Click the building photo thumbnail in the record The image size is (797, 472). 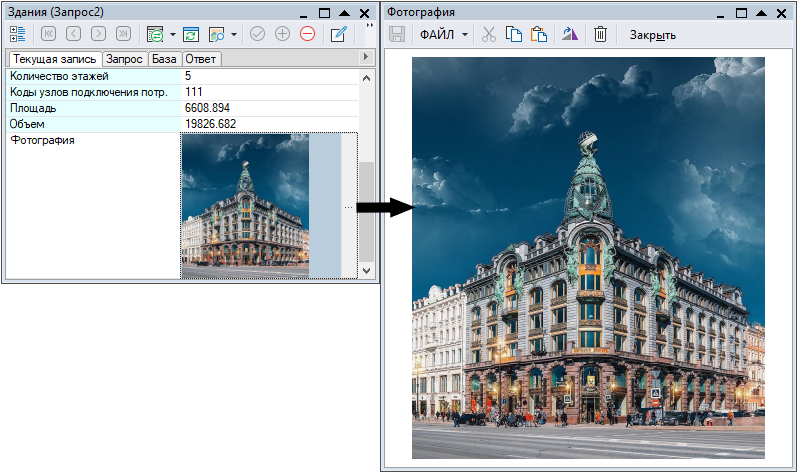[245, 206]
